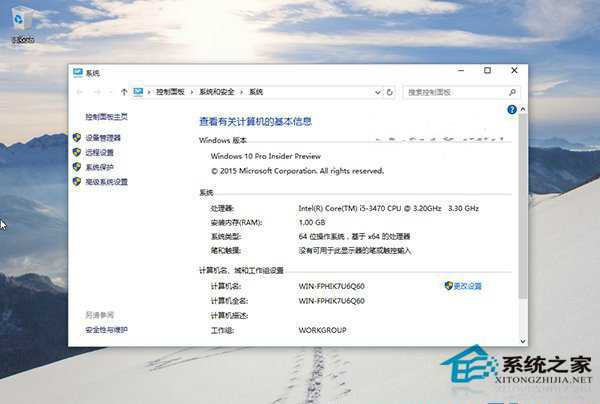
Task: Click shield icon next to 更改设置
Action: [x=448, y=285]
